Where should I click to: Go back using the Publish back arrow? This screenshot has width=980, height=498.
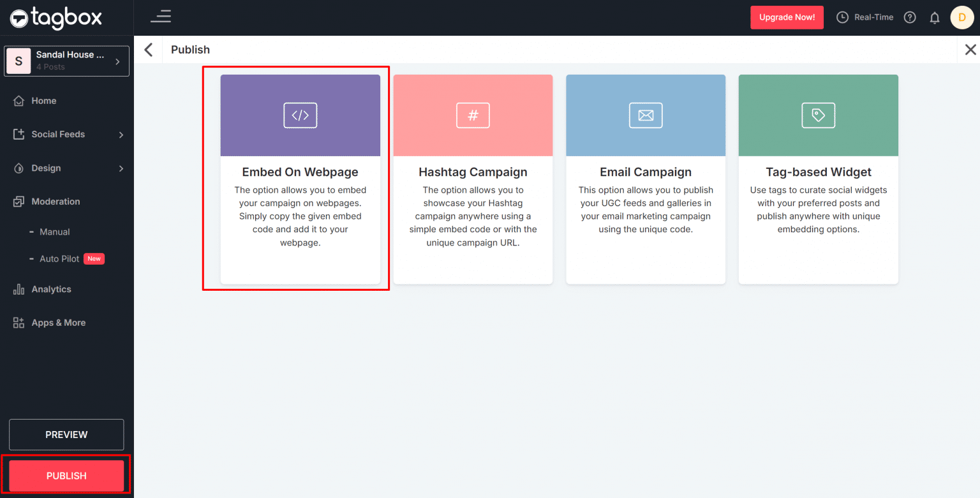[149, 50]
